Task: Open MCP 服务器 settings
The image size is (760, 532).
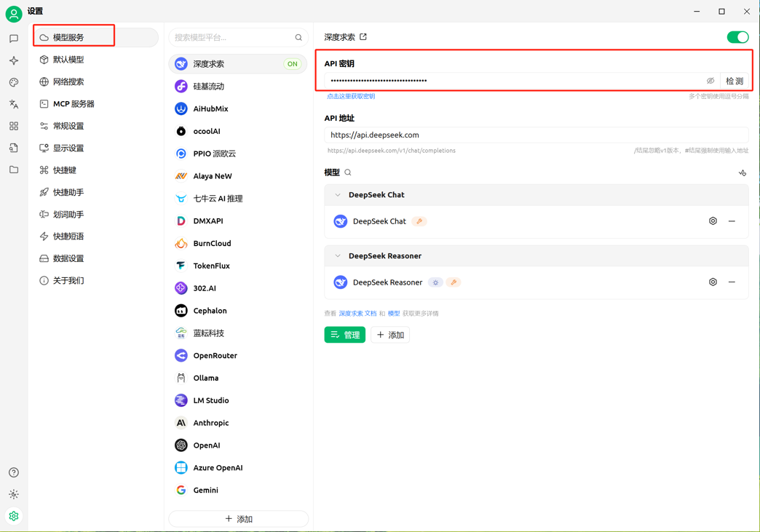Action: pos(96,103)
